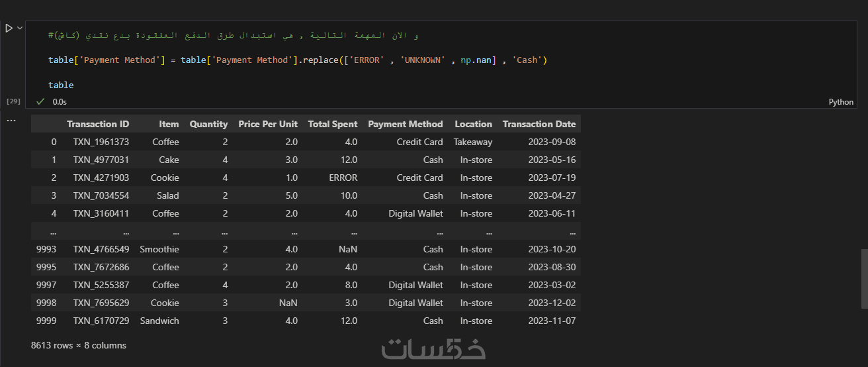Click ERROR in Total Spent column

coord(343,178)
